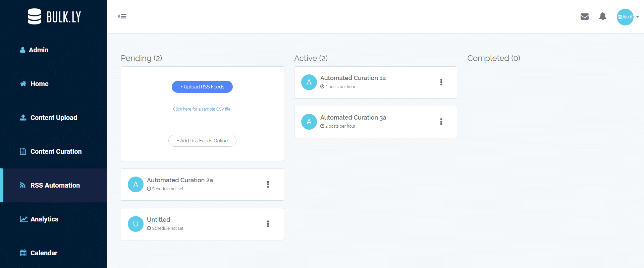Image resolution: width=644 pixels, height=268 pixels.
Task: Click the sample CSV file link
Action: click(202, 109)
